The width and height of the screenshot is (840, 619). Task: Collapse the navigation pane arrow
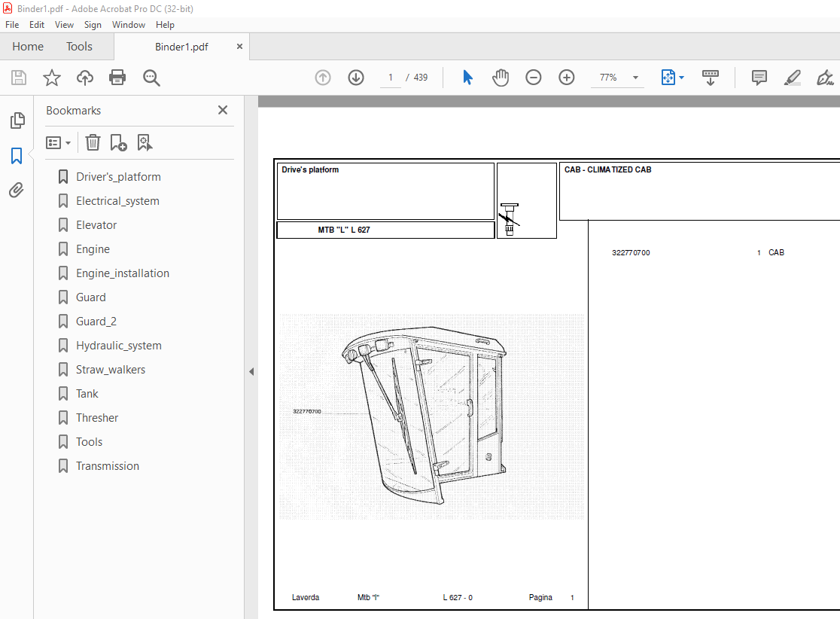click(251, 371)
